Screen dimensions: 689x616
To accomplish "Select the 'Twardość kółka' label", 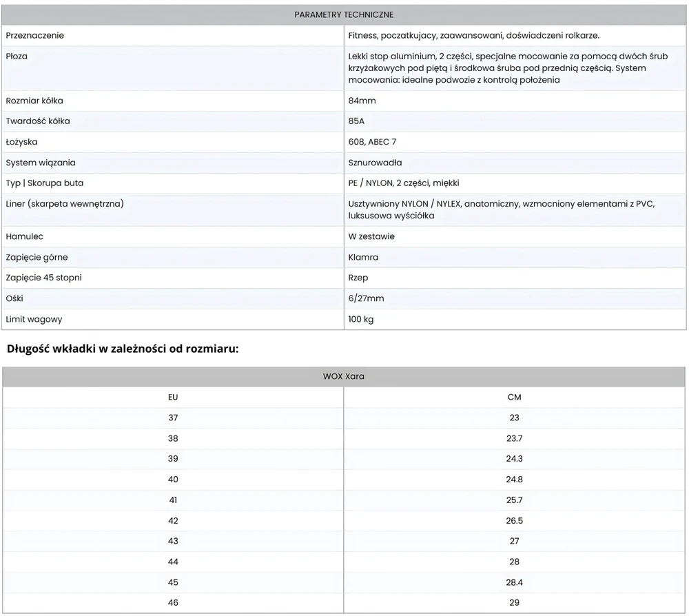I will (38, 121).
